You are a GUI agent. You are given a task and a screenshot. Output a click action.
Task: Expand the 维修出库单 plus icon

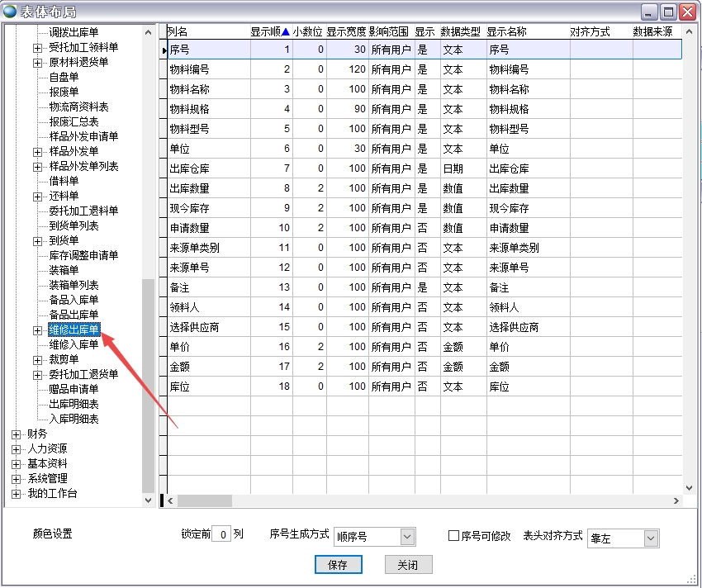pyautogui.click(x=37, y=330)
